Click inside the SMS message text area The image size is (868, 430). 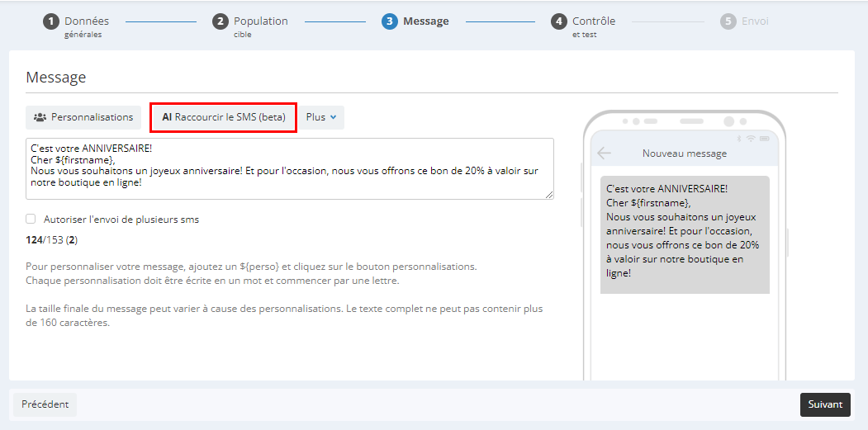[x=290, y=169]
